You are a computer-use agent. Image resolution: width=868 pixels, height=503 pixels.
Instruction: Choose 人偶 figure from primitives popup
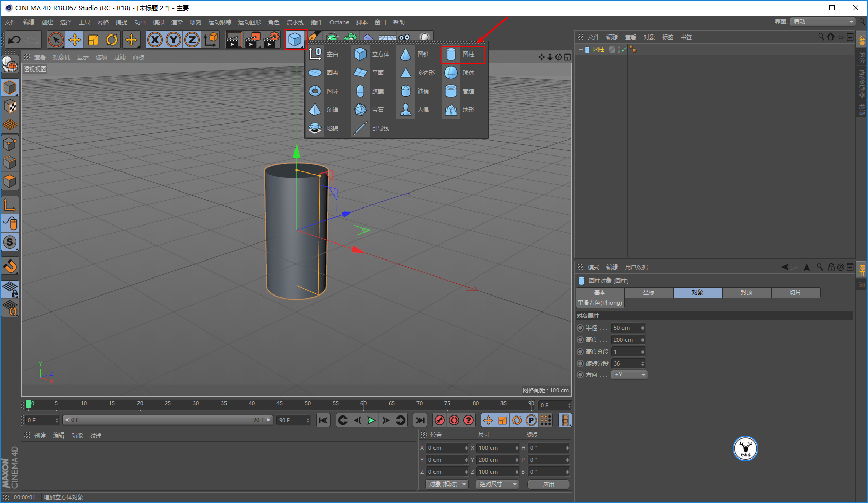click(x=415, y=110)
